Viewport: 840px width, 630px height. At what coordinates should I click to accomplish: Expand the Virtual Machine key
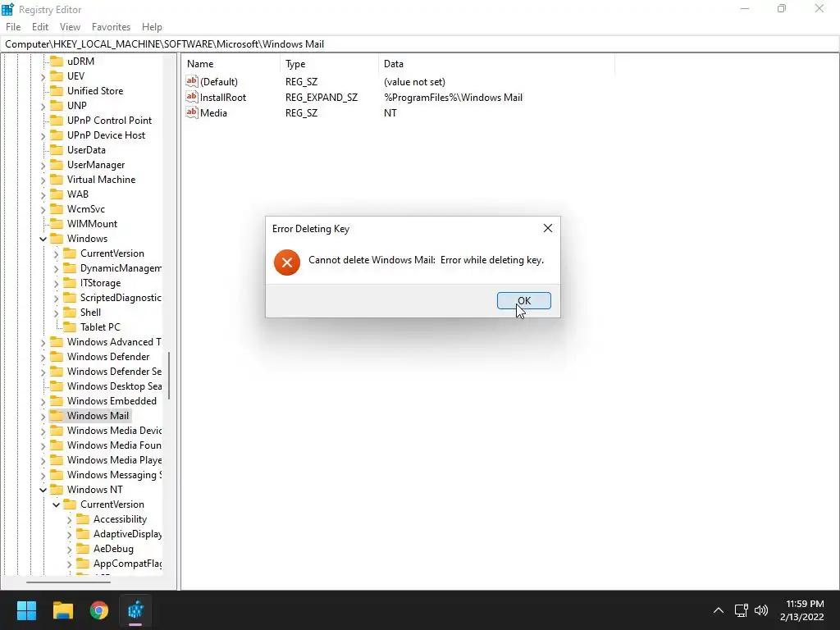point(43,180)
